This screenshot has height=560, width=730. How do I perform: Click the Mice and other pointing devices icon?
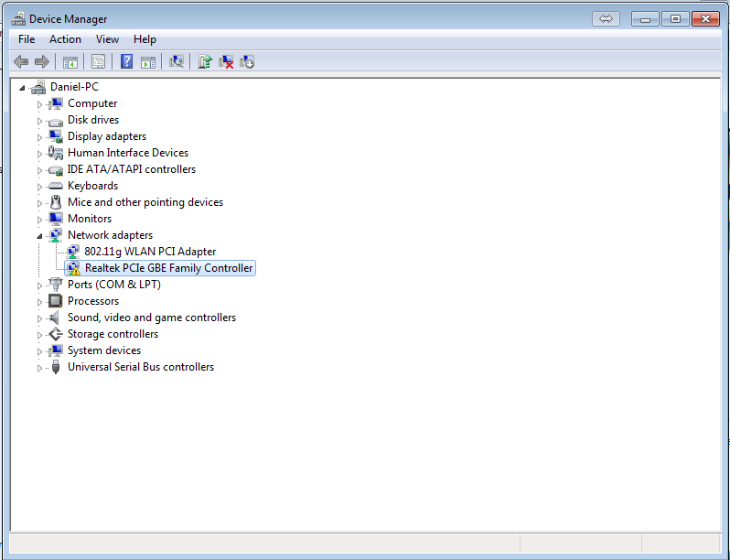pos(56,202)
